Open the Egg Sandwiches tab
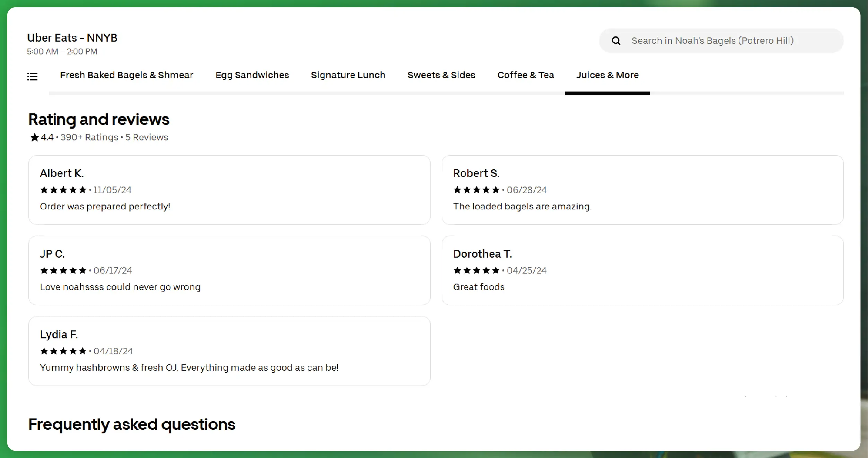 [252, 75]
